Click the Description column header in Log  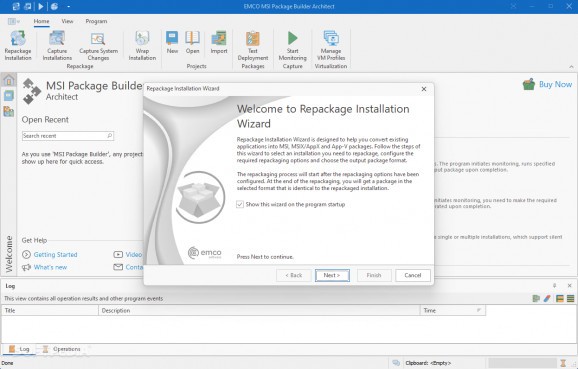[259, 310]
